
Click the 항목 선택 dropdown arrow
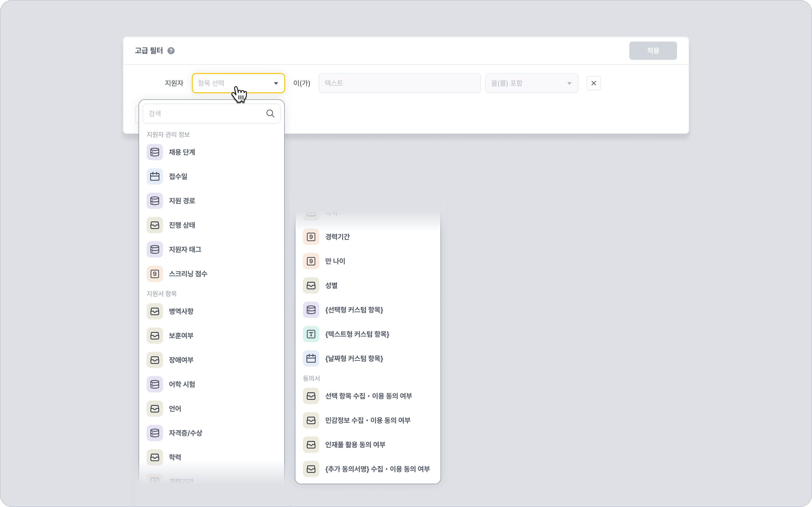click(276, 83)
